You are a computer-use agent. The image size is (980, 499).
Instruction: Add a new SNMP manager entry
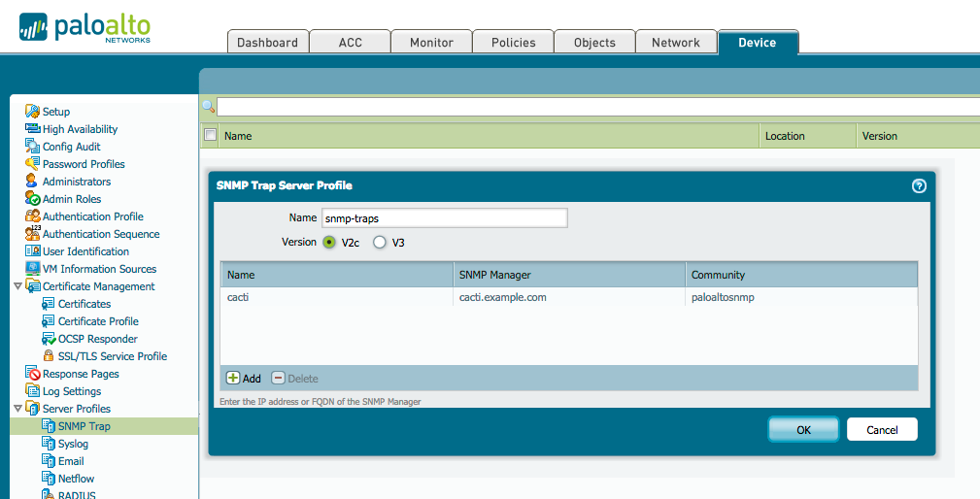(x=244, y=378)
